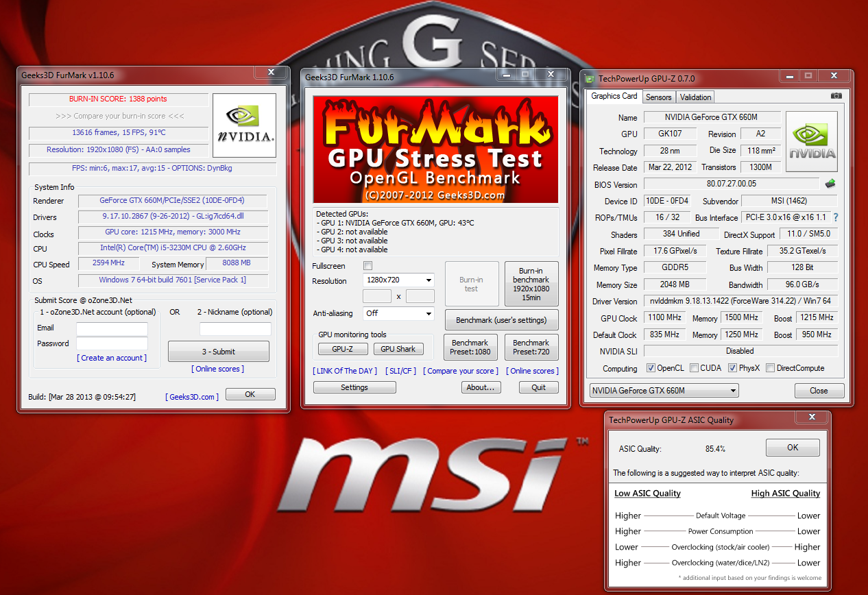Click the NVIDIA logo in FurMark score window
Screen dimensions: 868x595
pyautogui.click(x=245, y=125)
